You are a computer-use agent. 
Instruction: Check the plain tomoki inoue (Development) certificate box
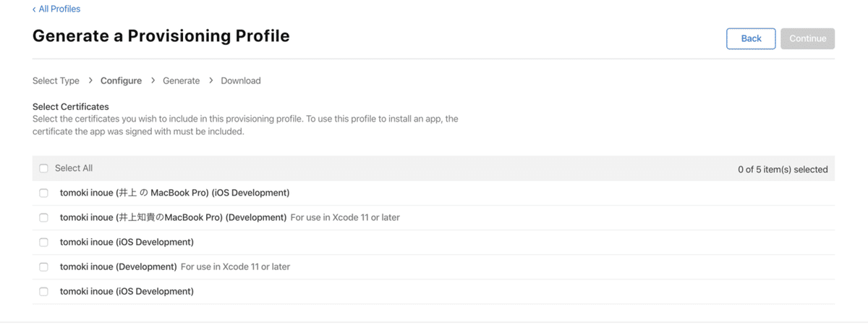click(43, 267)
